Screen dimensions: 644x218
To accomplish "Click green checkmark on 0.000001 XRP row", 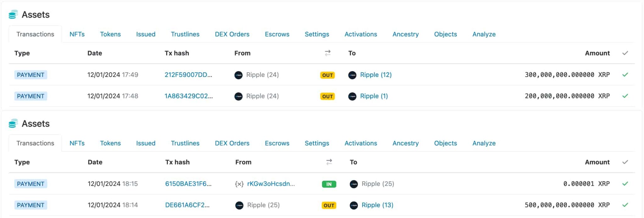I will (x=625, y=184).
